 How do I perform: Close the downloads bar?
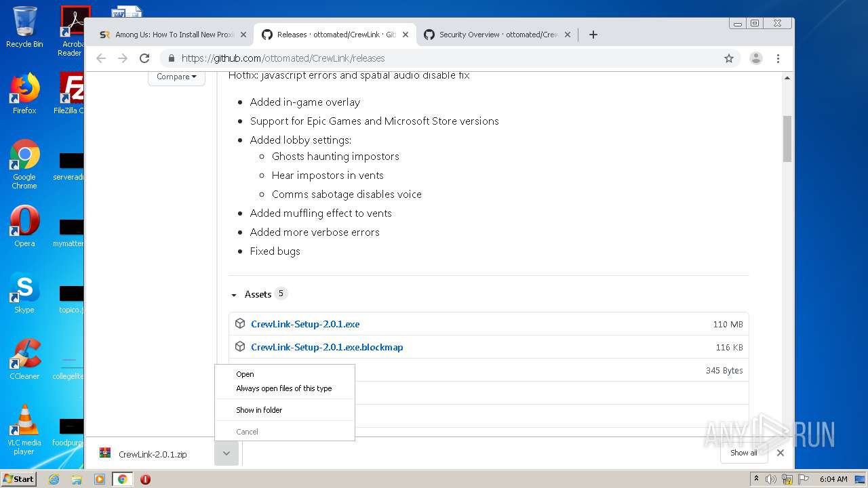click(781, 453)
